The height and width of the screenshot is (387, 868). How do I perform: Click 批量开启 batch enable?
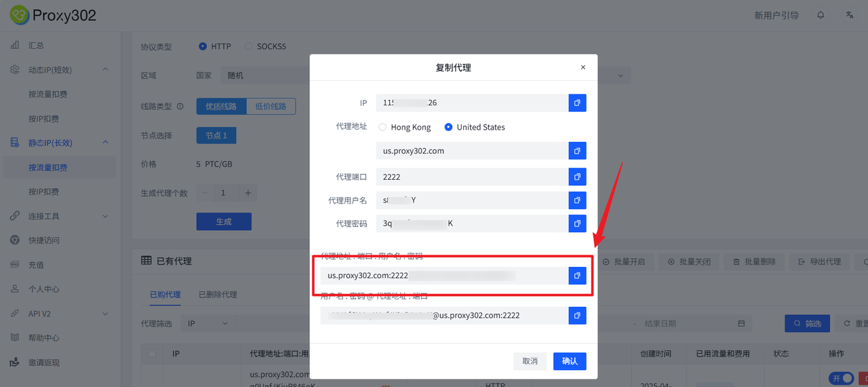click(x=625, y=261)
